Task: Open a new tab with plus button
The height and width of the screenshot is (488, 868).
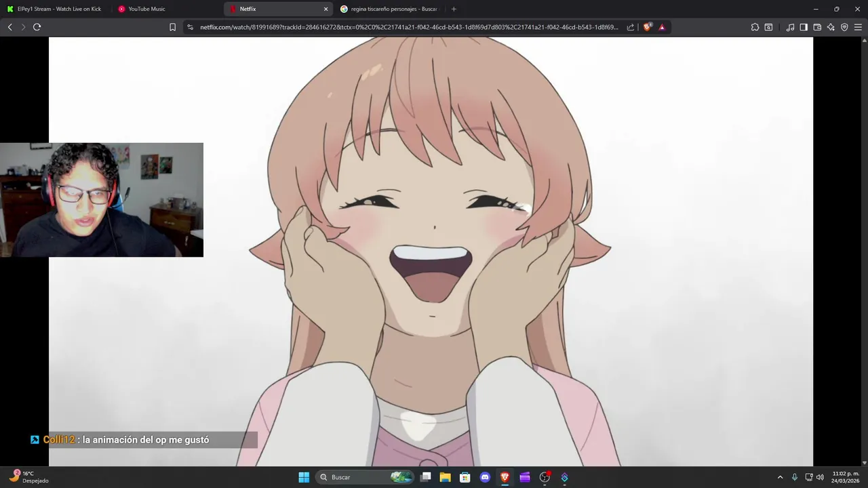Action: [454, 9]
